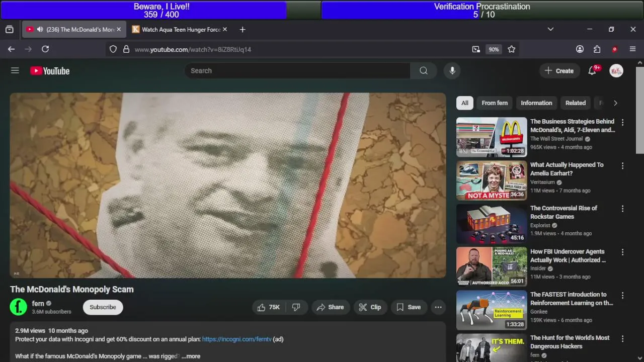The image size is (644, 362).
Task: Select the Related filter chip
Action: (x=576, y=103)
